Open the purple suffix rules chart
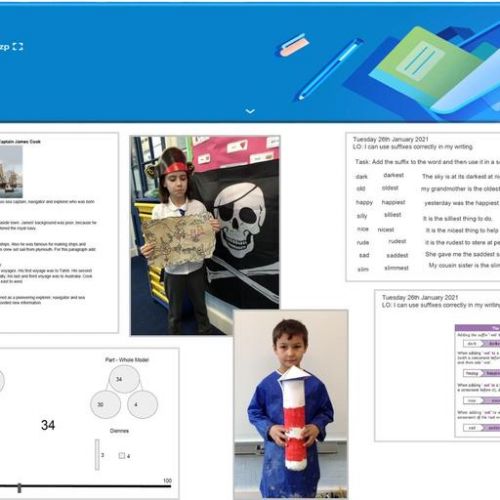Image resolution: width=500 pixels, height=500 pixels. (x=477, y=380)
